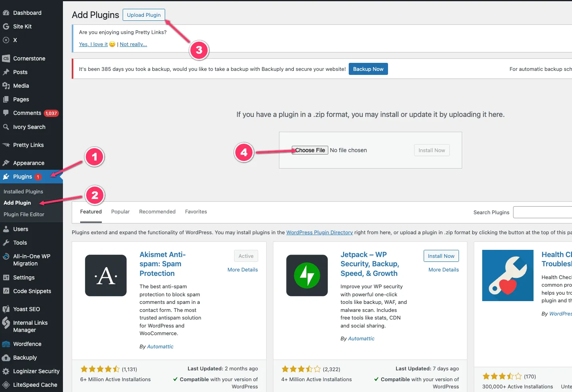Click the Comments speech bubble icon
The width and height of the screenshot is (572, 392).
tap(6, 113)
